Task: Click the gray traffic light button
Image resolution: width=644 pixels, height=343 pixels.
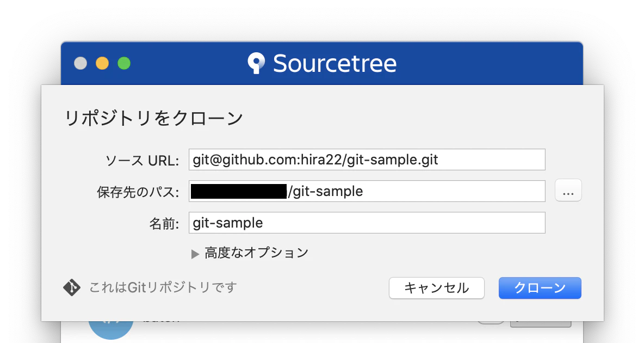Action: (x=81, y=63)
